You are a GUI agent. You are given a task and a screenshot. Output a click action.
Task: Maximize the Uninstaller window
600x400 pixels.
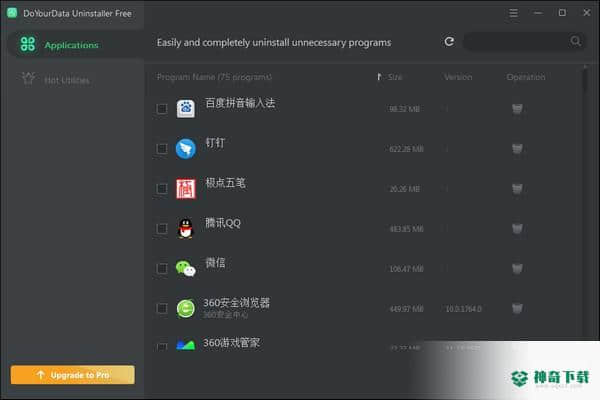(x=562, y=13)
